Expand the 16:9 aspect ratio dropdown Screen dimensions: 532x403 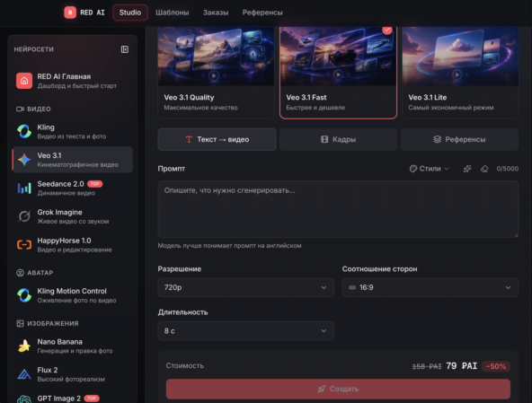point(430,287)
